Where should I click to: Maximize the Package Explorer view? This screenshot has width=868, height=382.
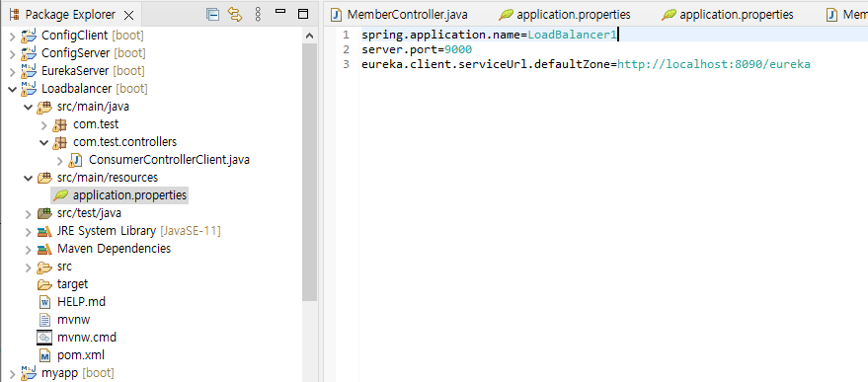pos(303,15)
